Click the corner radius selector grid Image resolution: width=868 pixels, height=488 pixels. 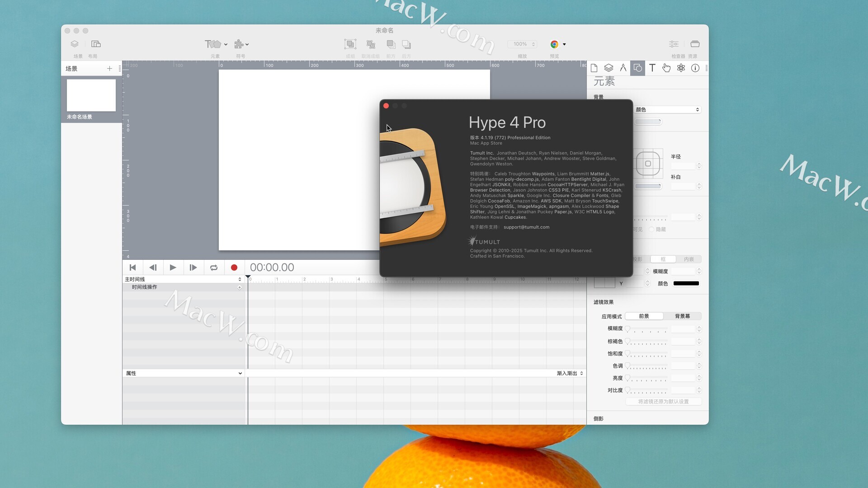(648, 164)
